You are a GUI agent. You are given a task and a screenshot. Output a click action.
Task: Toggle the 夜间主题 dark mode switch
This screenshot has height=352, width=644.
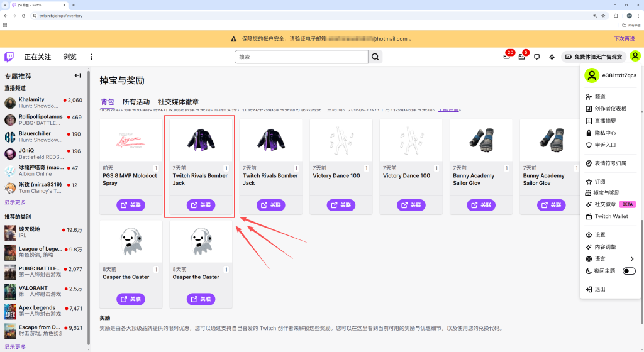[x=629, y=271]
